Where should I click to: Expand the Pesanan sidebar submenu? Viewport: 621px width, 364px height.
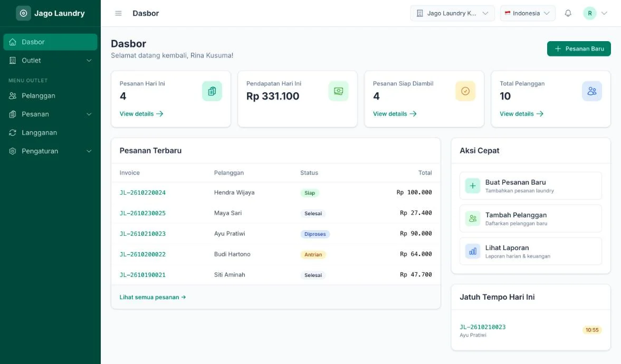(50, 114)
